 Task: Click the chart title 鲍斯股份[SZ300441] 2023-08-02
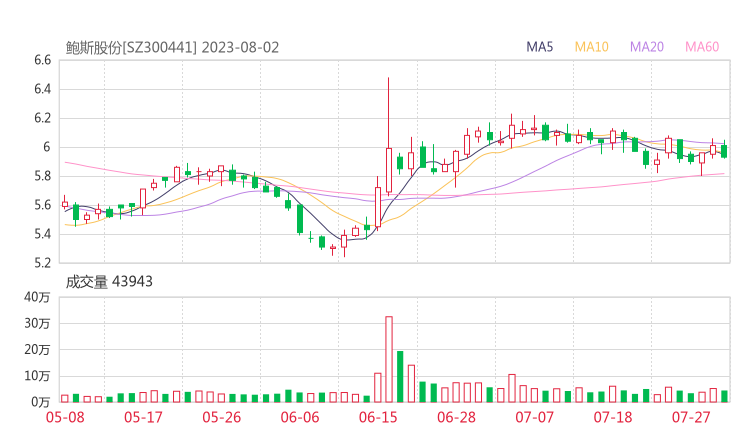pyautogui.click(x=172, y=48)
